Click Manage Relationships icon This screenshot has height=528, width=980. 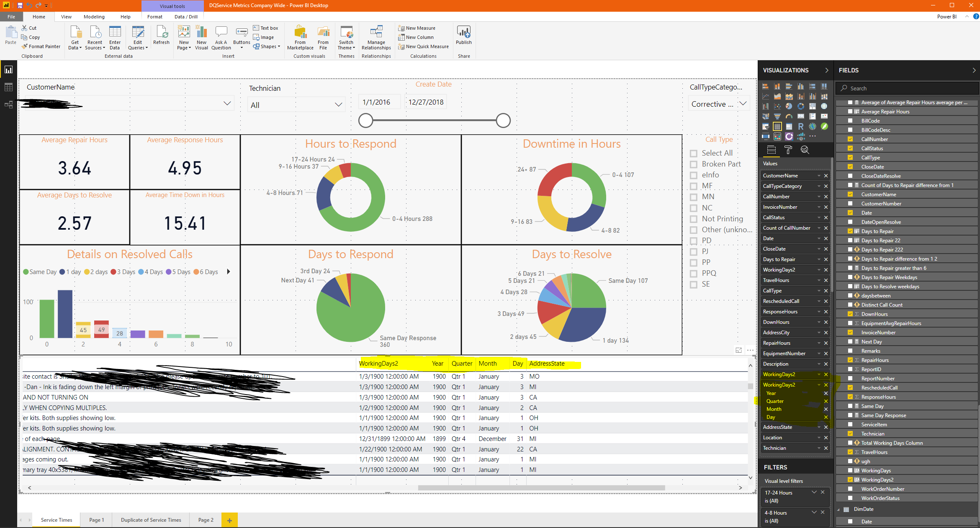tap(376, 38)
